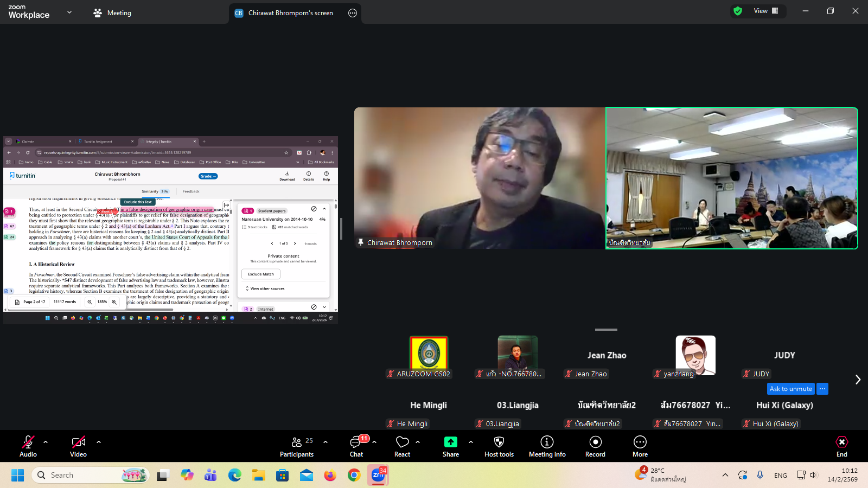Screen dimensions: 868x488
Task: Start recording the meeting
Action: pos(595,446)
